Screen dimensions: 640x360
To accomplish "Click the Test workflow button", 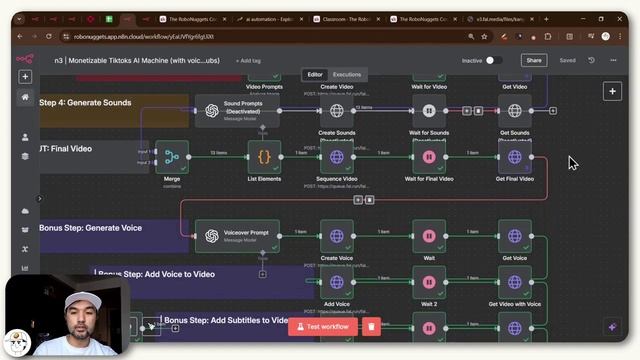I will pos(323,327).
